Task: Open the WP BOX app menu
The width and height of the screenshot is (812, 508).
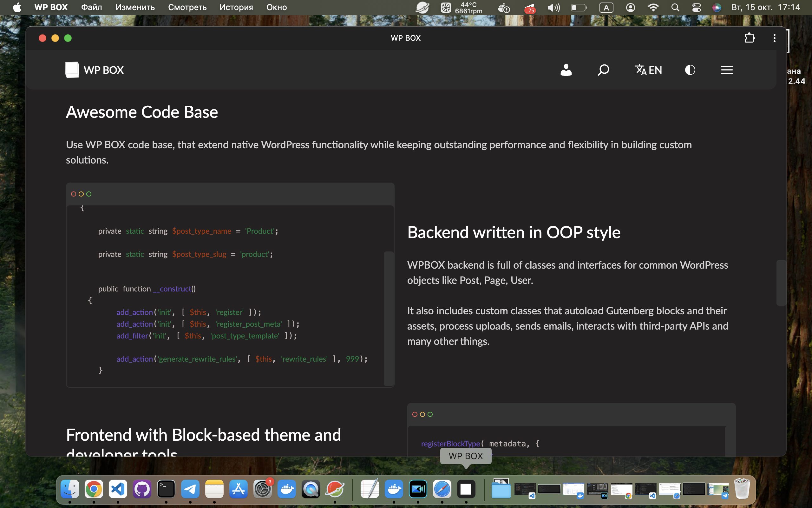Action: [51, 7]
